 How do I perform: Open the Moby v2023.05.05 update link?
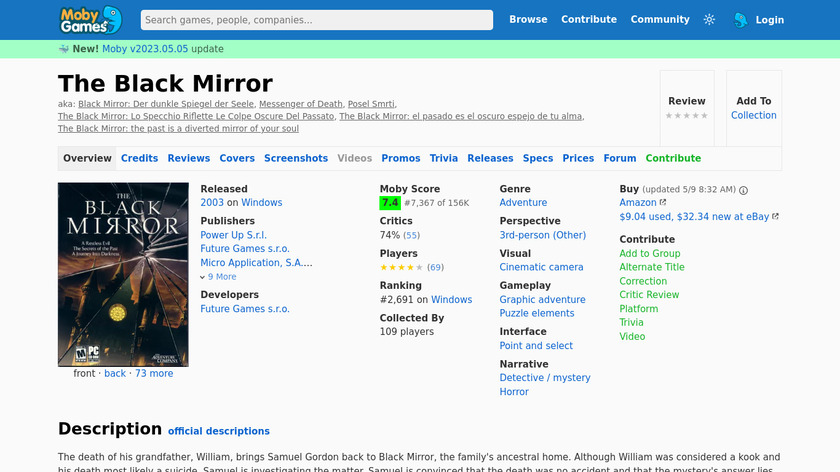coord(145,49)
